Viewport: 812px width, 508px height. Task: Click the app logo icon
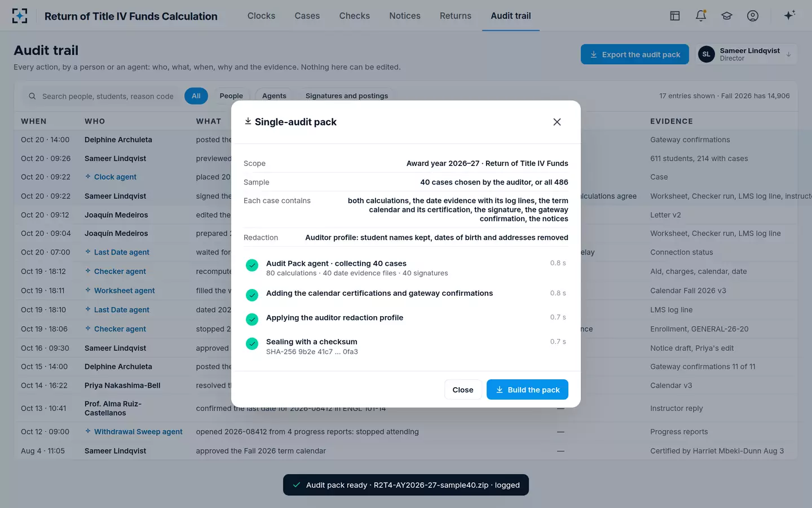tap(20, 16)
